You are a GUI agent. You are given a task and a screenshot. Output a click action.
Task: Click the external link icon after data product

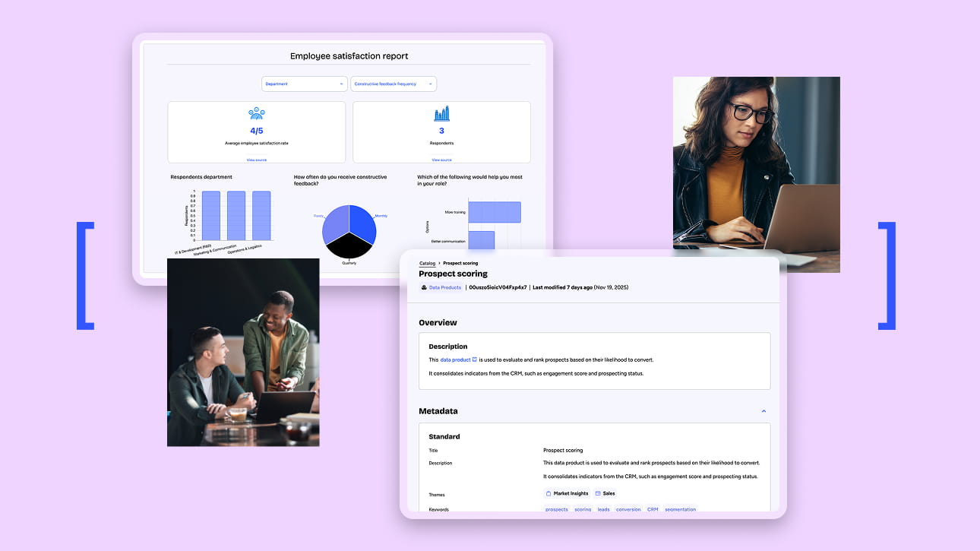point(475,359)
